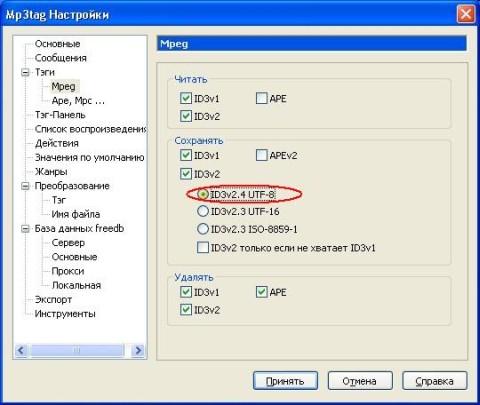Open Прокси settings under freedb
Viewport: 480px width, 405px height.
(68, 271)
